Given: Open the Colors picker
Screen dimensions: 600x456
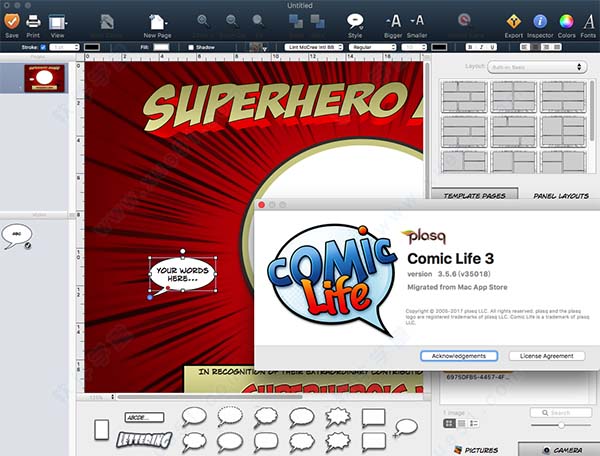Looking at the screenshot, I should (x=566, y=21).
